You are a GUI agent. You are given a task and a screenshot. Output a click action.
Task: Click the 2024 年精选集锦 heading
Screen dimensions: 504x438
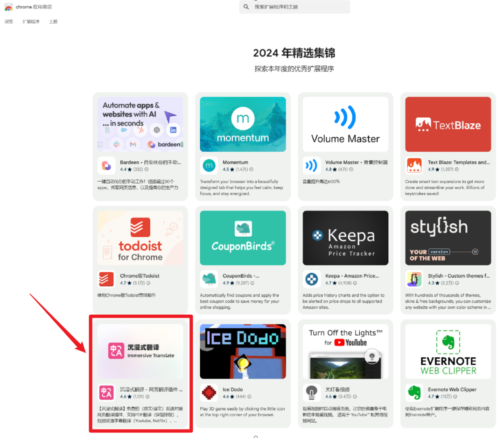click(294, 53)
